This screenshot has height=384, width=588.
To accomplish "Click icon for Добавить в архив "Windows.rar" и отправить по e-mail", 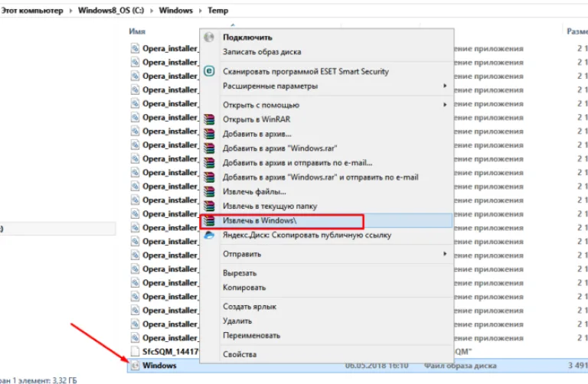I will pos(209,177).
